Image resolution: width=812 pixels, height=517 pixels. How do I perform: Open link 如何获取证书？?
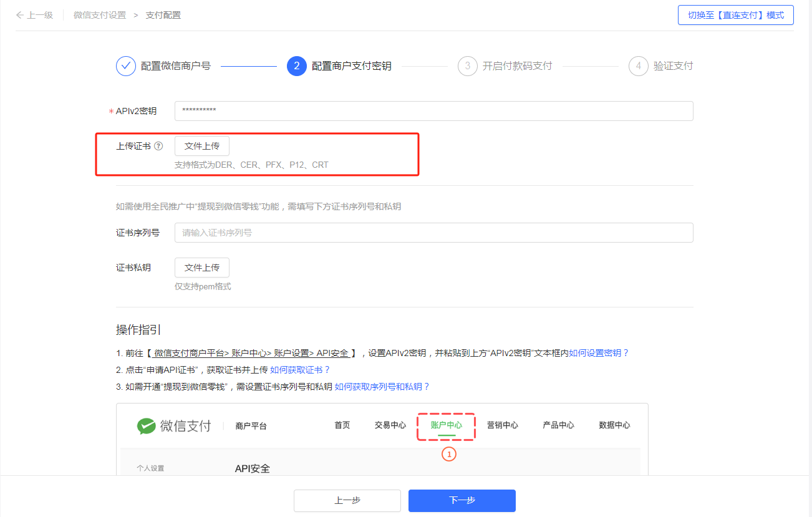tap(300, 370)
